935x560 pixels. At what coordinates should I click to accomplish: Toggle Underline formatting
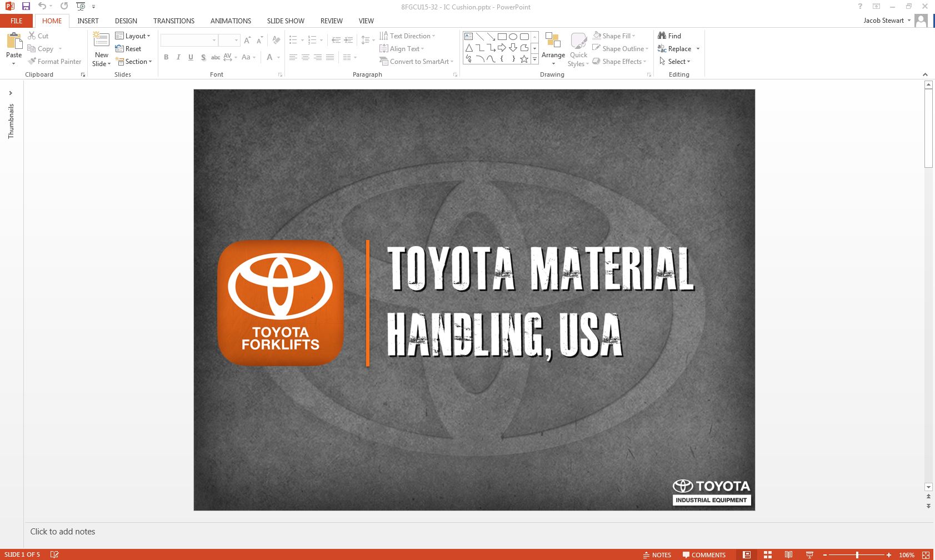tap(191, 57)
